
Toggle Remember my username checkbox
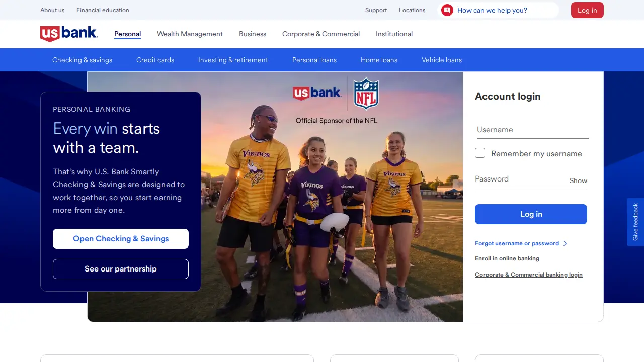click(480, 153)
